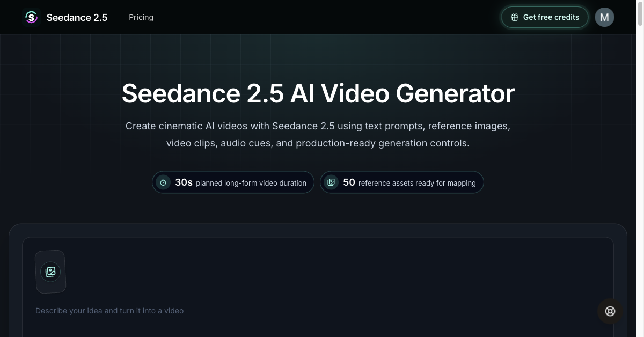Click the 'Seedance 2.5 AI Video Generator' heading

click(x=318, y=93)
